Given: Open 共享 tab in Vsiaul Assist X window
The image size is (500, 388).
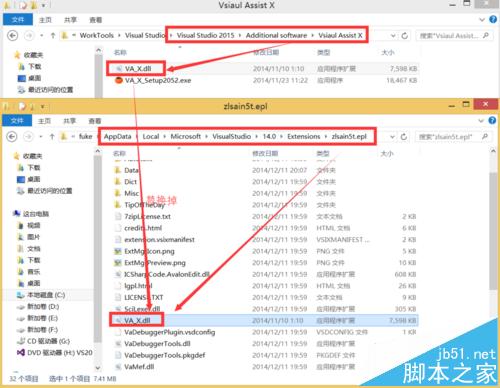Looking at the screenshot, I should [x=70, y=20].
